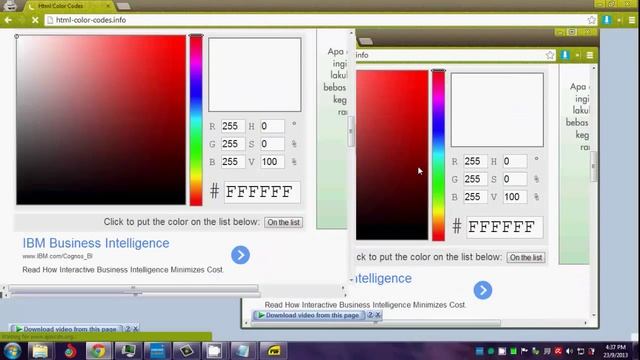Click the blue download extension icon in the front window
Viewport: 640px width, 360px height.
(607, 20)
